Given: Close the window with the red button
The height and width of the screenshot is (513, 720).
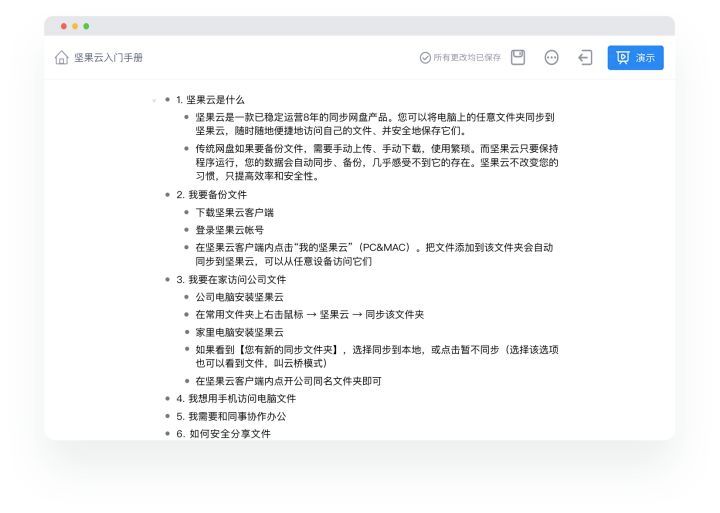Looking at the screenshot, I should (x=64, y=26).
